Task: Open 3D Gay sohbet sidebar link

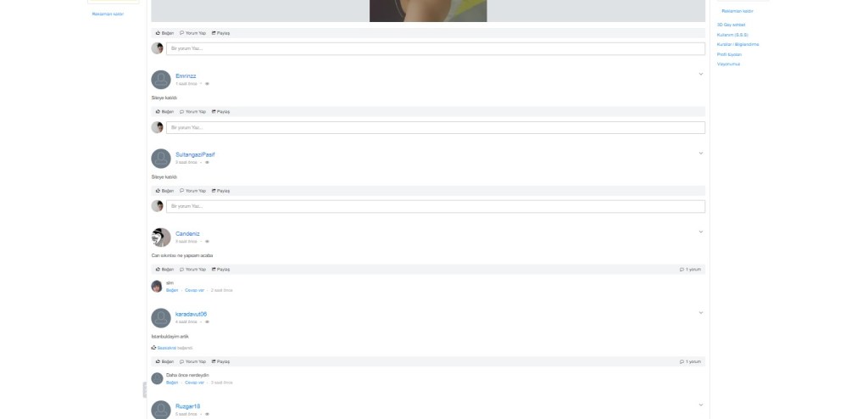Action: pos(731,25)
